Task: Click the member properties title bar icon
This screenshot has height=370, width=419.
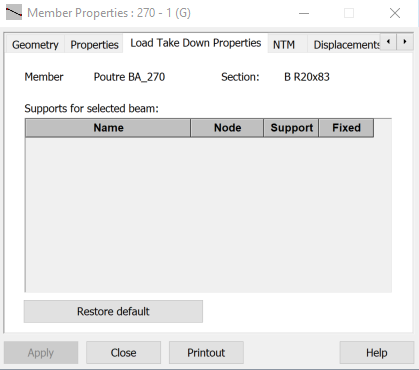Action: (14, 13)
